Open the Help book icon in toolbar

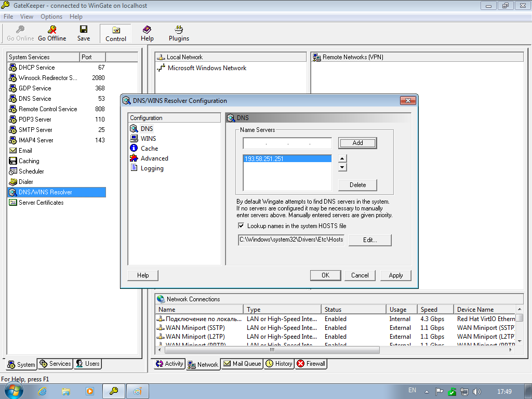click(147, 33)
